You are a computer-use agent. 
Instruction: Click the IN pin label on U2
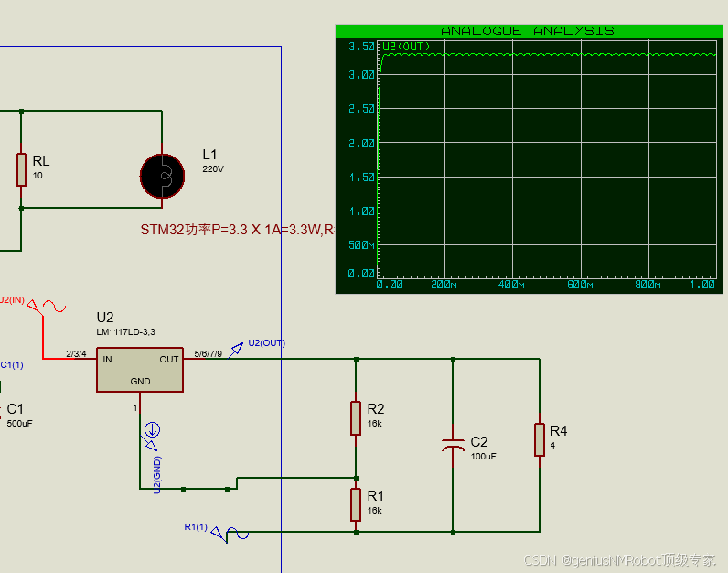click(x=107, y=359)
